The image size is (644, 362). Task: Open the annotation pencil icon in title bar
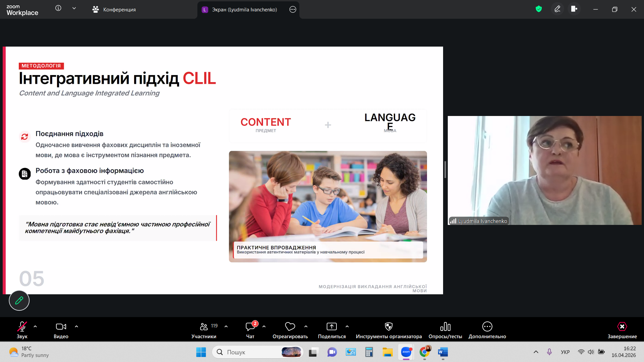pyautogui.click(x=557, y=9)
